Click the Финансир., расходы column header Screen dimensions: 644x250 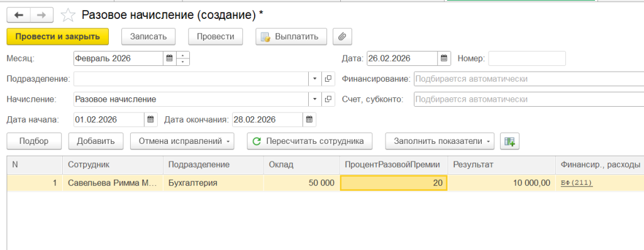[599, 165]
